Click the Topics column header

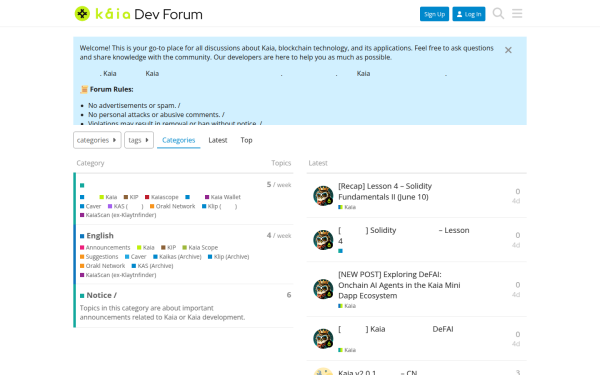pyautogui.click(x=281, y=163)
